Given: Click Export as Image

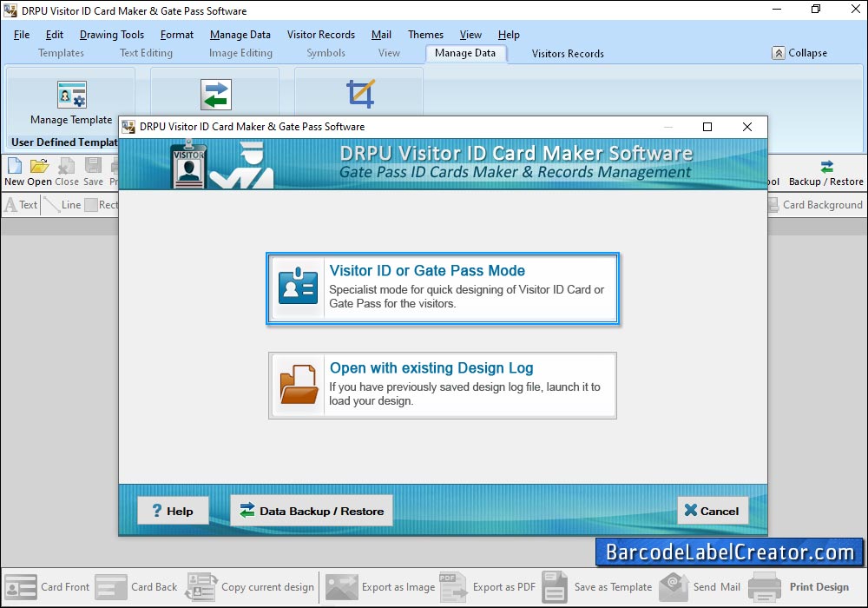Looking at the screenshot, I should tap(380, 587).
